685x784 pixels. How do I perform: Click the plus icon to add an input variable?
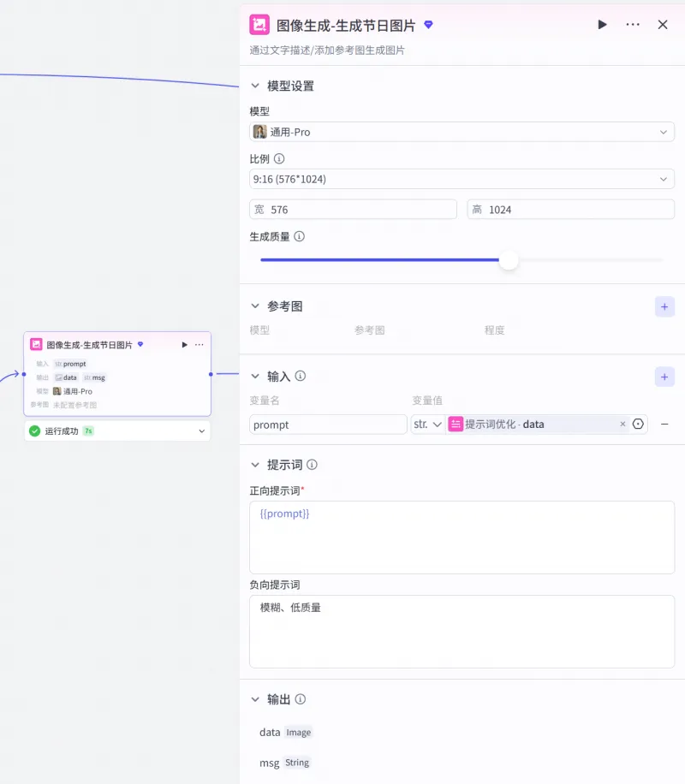tap(664, 377)
